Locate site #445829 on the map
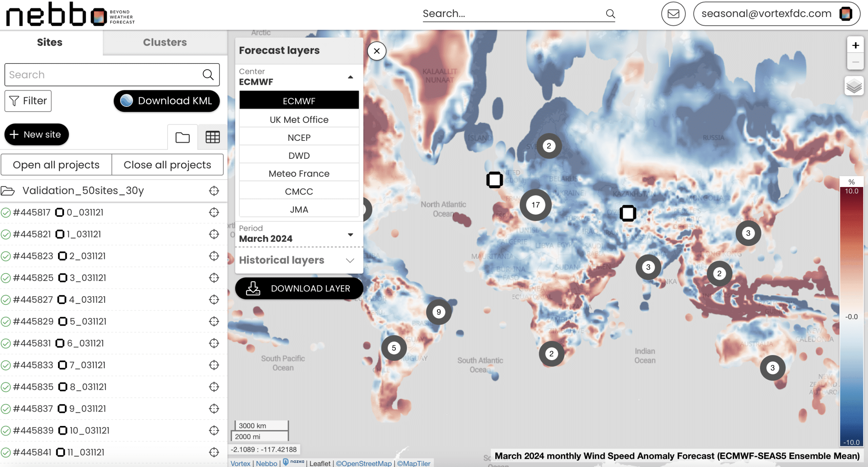The height and width of the screenshot is (467, 868). (x=214, y=321)
